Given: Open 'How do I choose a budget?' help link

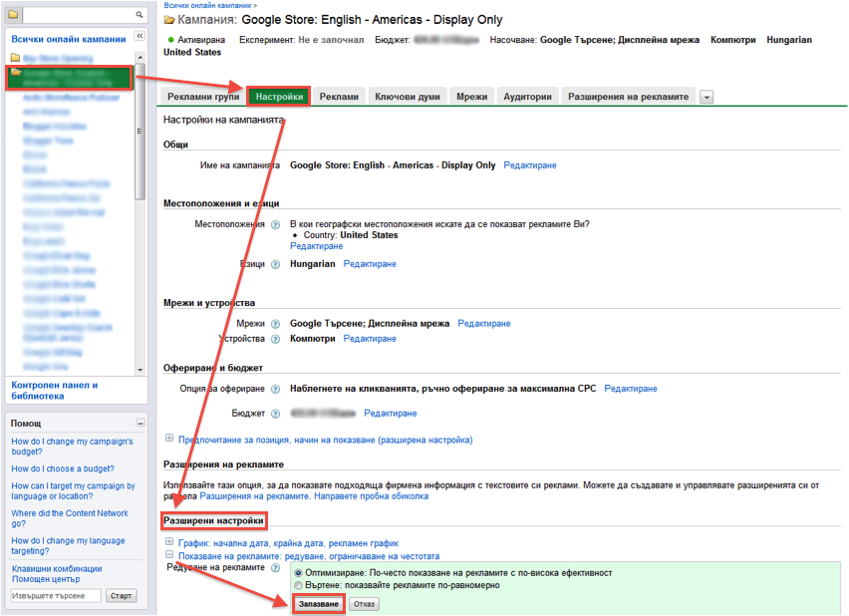Looking at the screenshot, I should [x=63, y=468].
